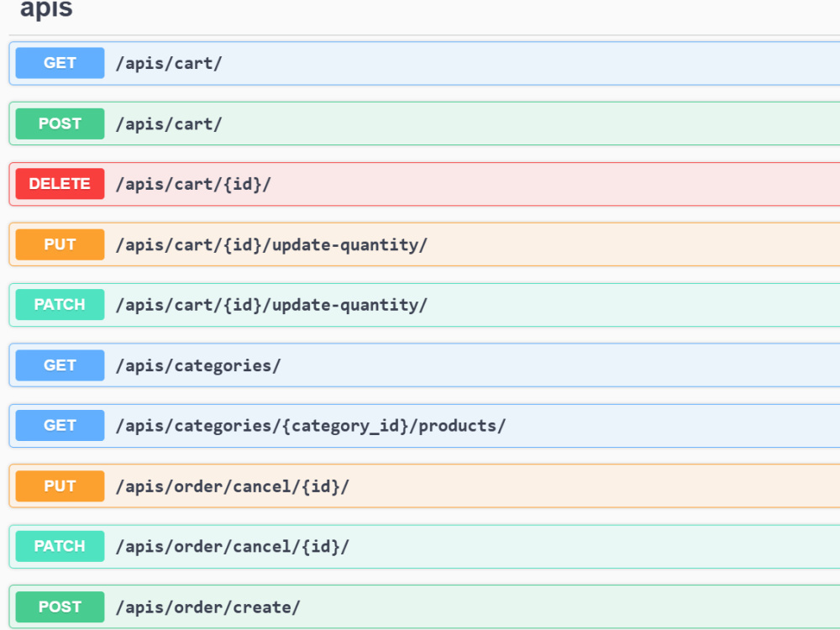This screenshot has height=630, width=840.
Task: Expand PUT /apis/order/cancel/{id}/ operation
Action: (x=424, y=486)
